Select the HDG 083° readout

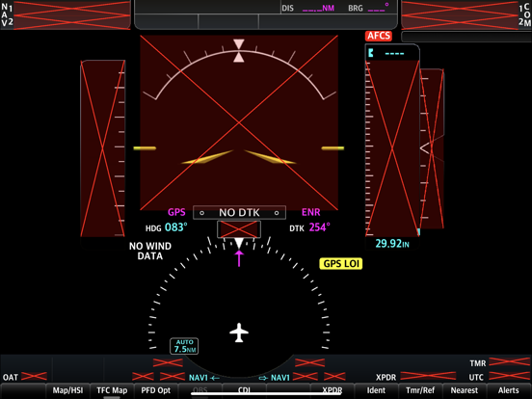coord(166,227)
